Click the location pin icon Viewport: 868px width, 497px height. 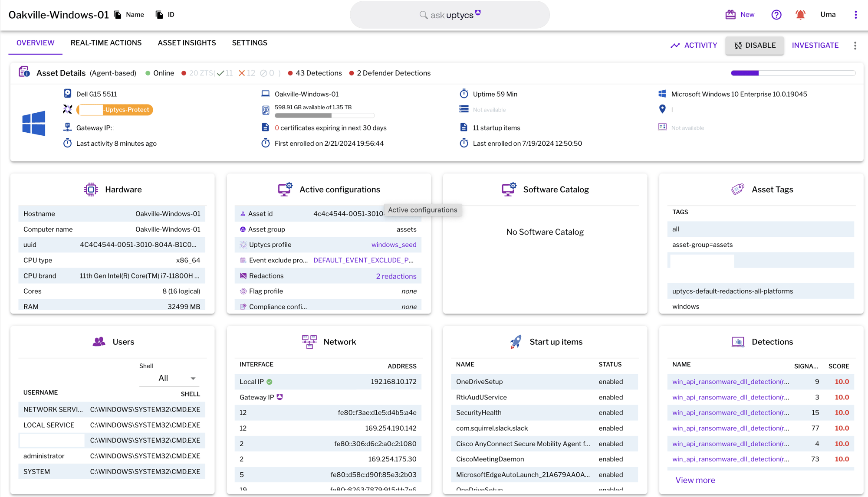(x=662, y=109)
